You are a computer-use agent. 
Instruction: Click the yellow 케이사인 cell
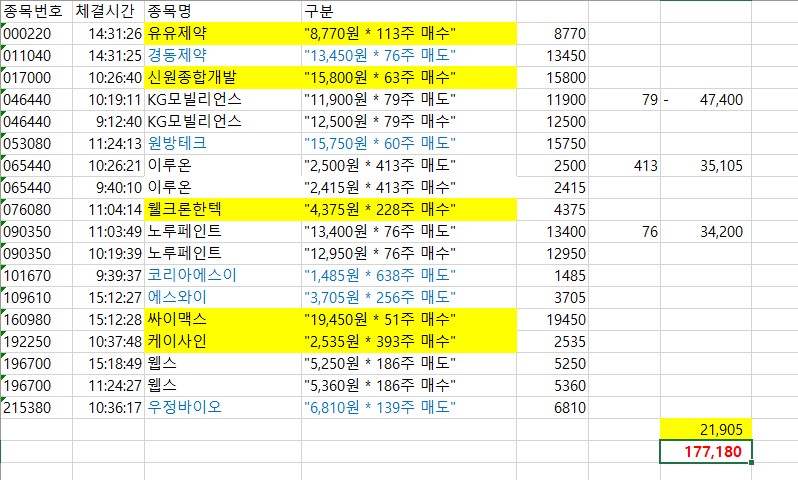coord(223,342)
